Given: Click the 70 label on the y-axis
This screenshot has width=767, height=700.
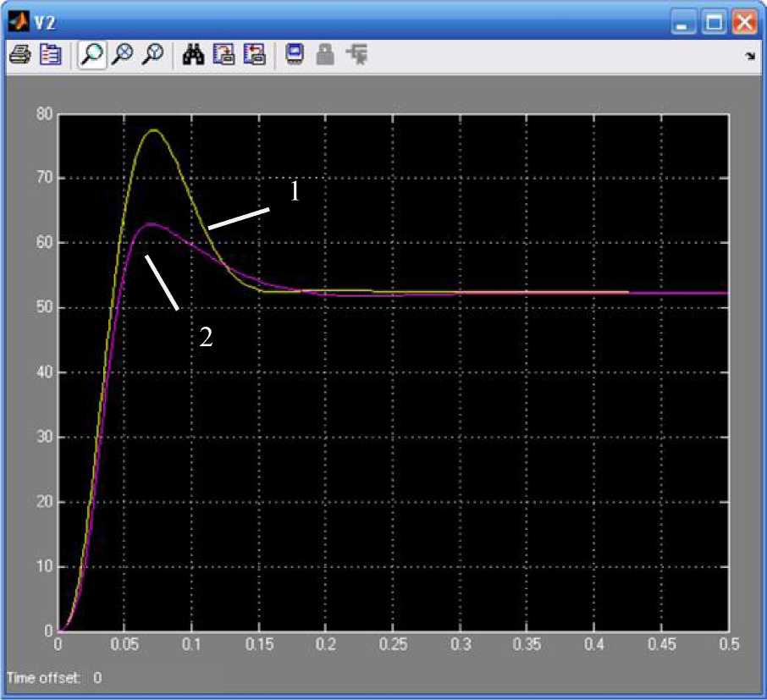Looking at the screenshot, I should tap(44, 178).
